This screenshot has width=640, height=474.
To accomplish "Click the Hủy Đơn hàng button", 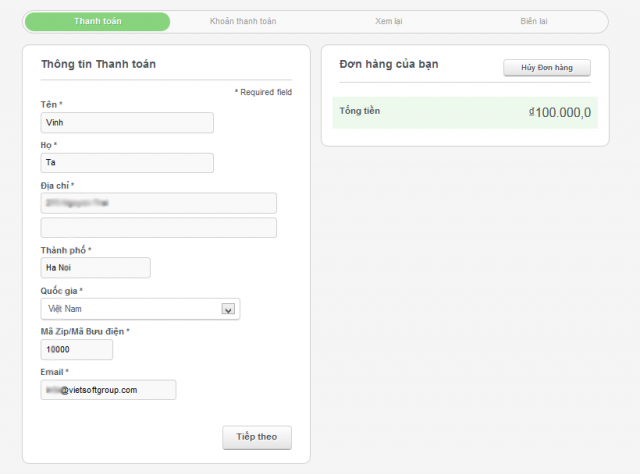I will coord(547,68).
